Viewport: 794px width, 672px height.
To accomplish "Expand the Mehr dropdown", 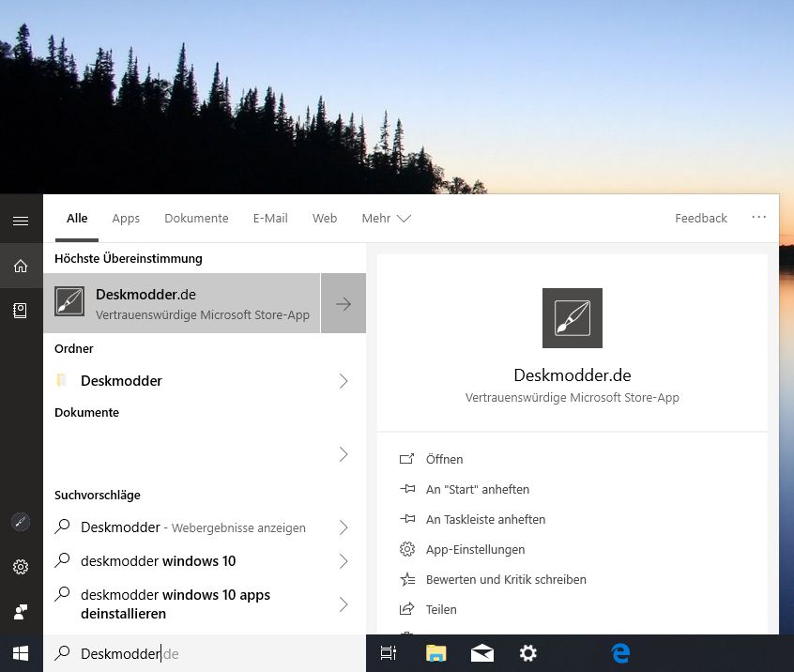I will pyautogui.click(x=386, y=219).
